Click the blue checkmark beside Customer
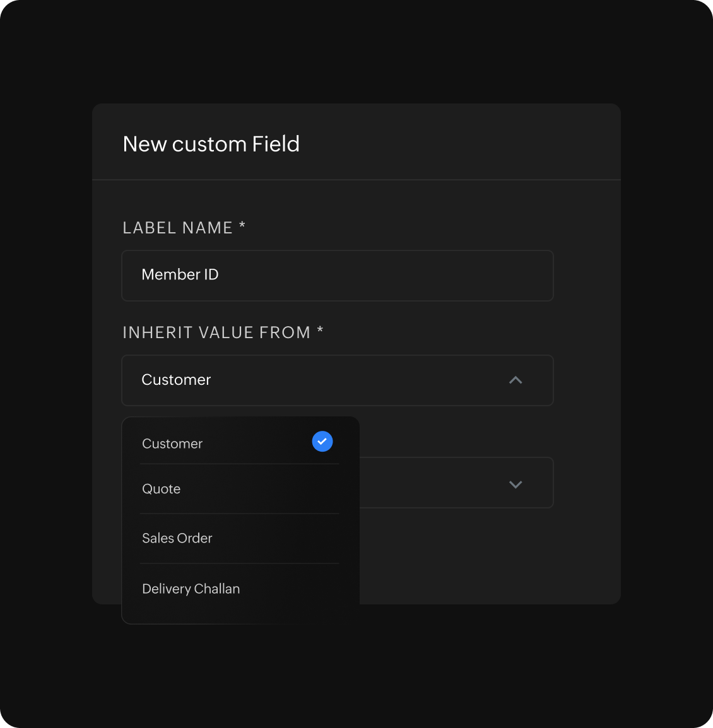 (322, 442)
